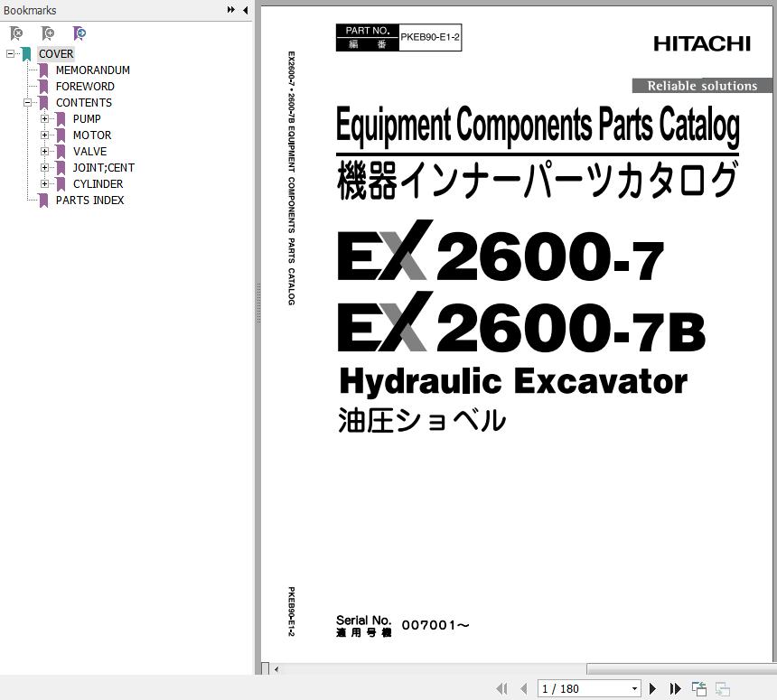
Task: Click the COVER teal bookmark icon
Action: click(26, 54)
